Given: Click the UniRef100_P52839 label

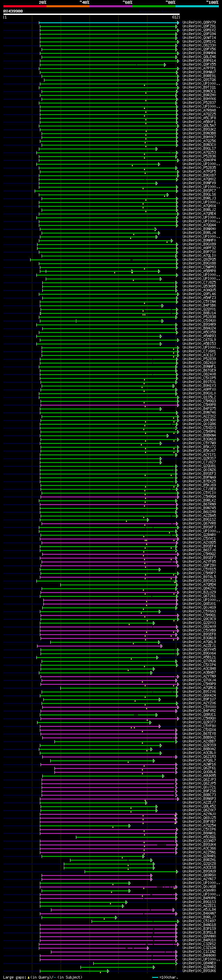Looking at the screenshot, I should 199,359.
